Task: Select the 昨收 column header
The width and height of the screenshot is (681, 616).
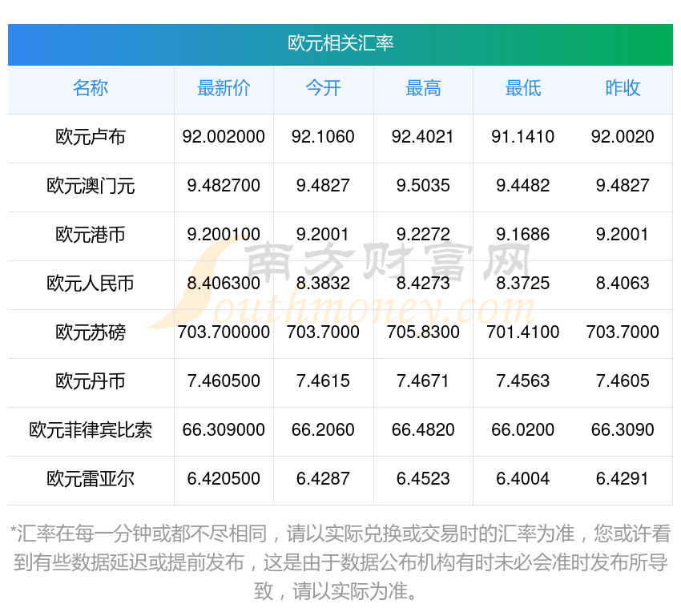Action: pos(623,88)
